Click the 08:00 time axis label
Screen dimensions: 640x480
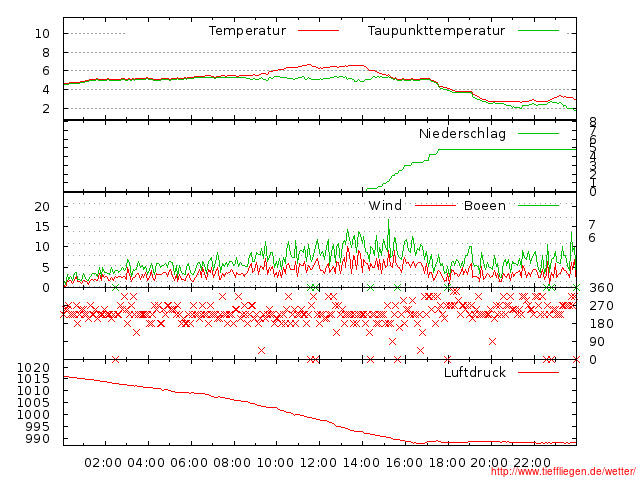point(231,463)
